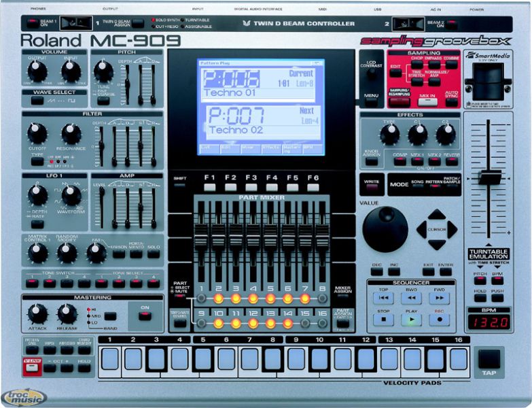Select SONG mode button
532x408 pixels.
(x=417, y=186)
